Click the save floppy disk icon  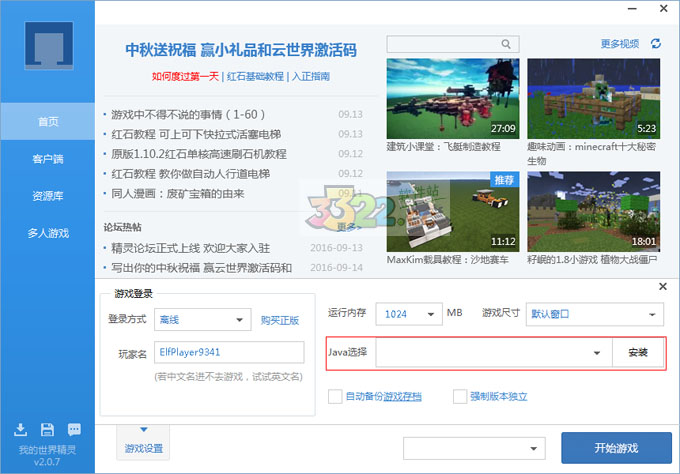47,429
